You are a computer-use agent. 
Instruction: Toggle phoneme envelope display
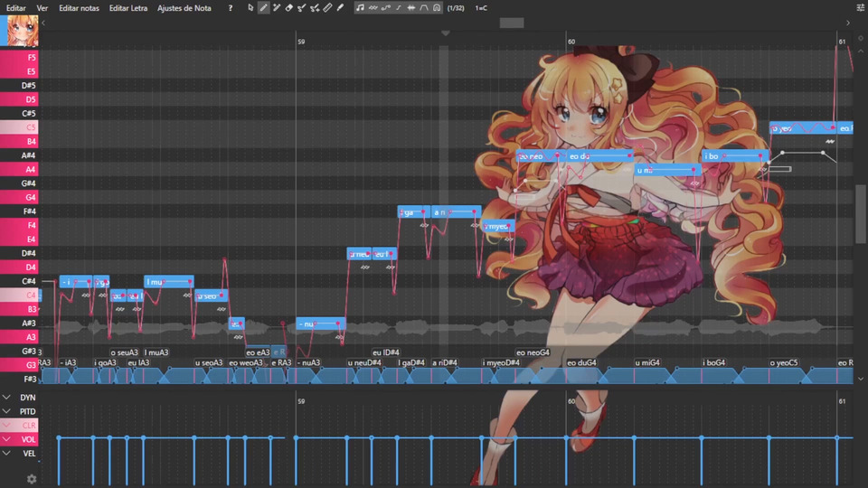(x=424, y=8)
